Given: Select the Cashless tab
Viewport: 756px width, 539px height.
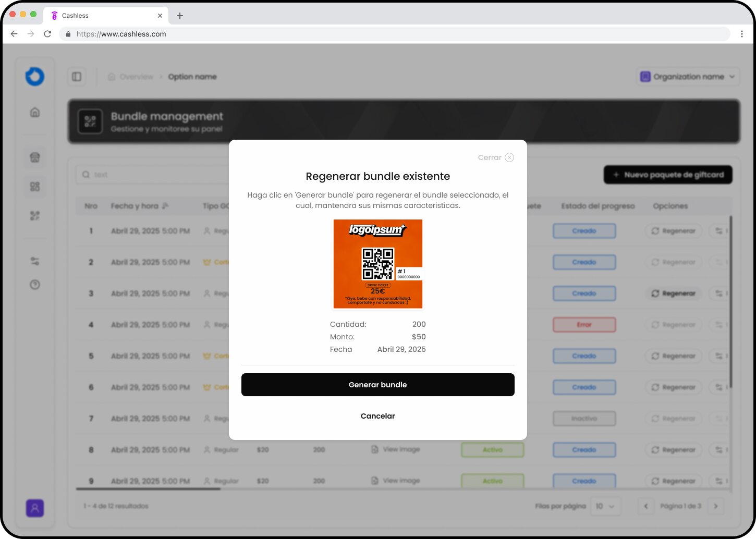Looking at the screenshot, I should coord(106,16).
